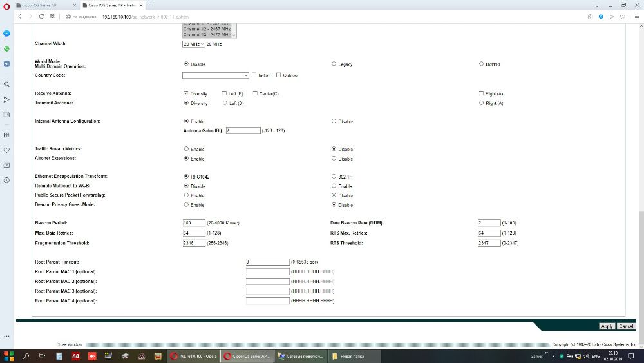Edit the Beacon Period field
Screen dimensions: 644x363
tap(194, 223)
